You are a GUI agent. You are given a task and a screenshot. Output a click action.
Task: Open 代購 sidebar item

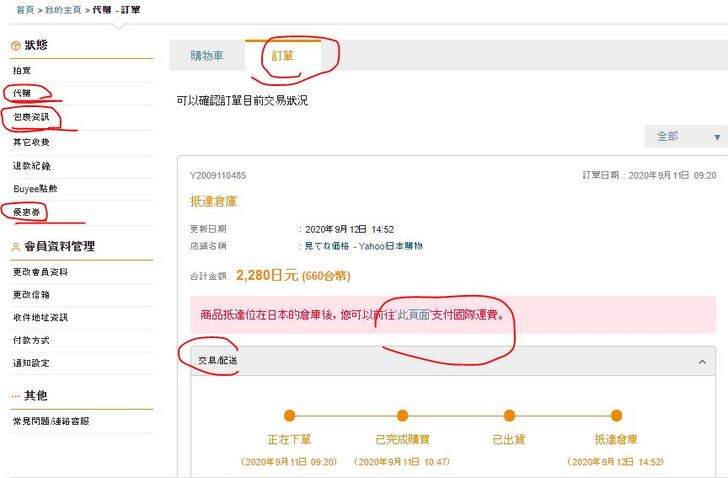22,94
